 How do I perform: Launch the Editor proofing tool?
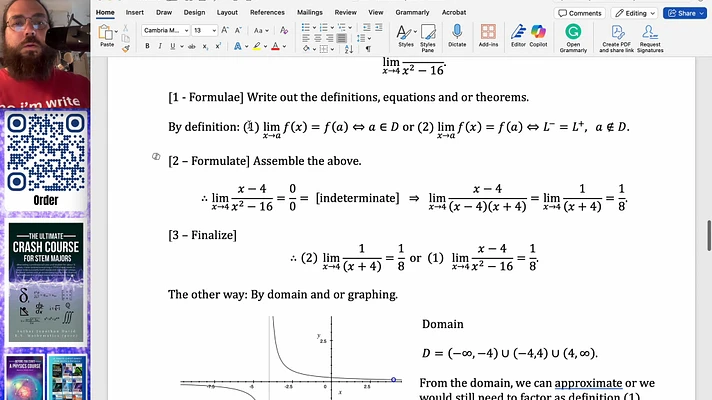(518, 35)
